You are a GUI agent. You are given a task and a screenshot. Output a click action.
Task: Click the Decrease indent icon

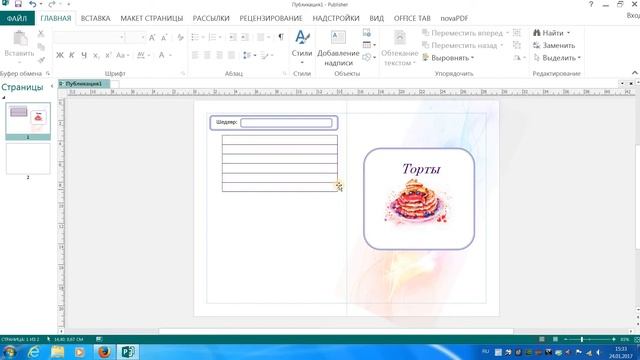pyautogui.click(x=232, y=38)
